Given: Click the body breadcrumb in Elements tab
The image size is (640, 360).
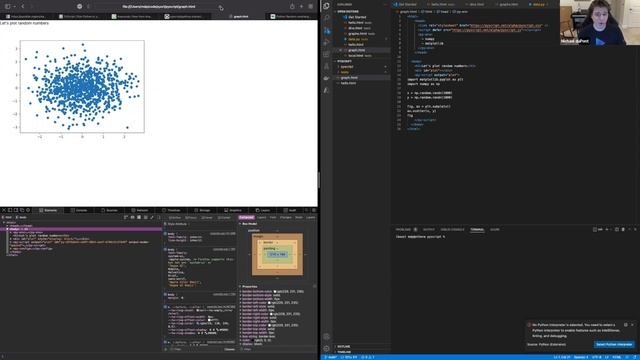Looking at the screenshot, I should pyautogui.click(x=21, y=218).
